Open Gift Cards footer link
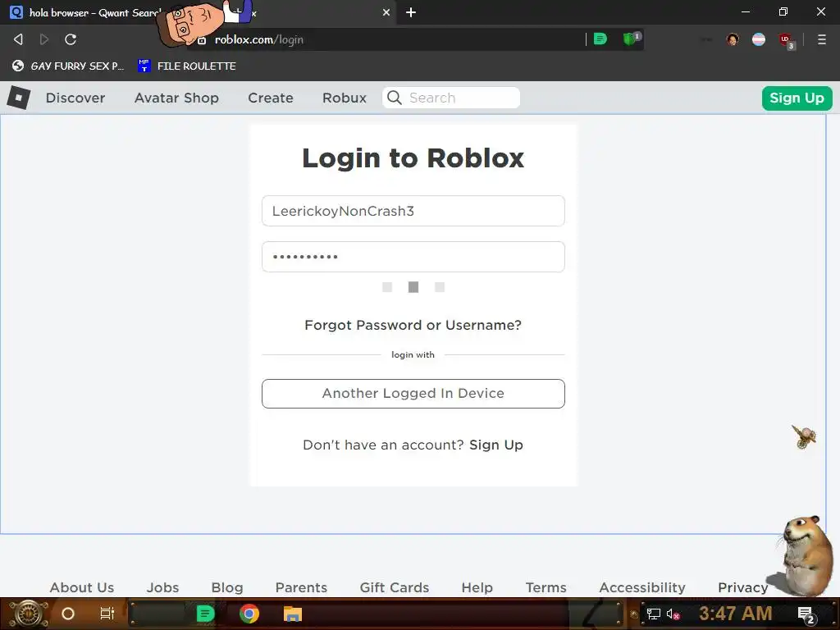840x630 pixels. pyautogui.click(x=395, y=587)
